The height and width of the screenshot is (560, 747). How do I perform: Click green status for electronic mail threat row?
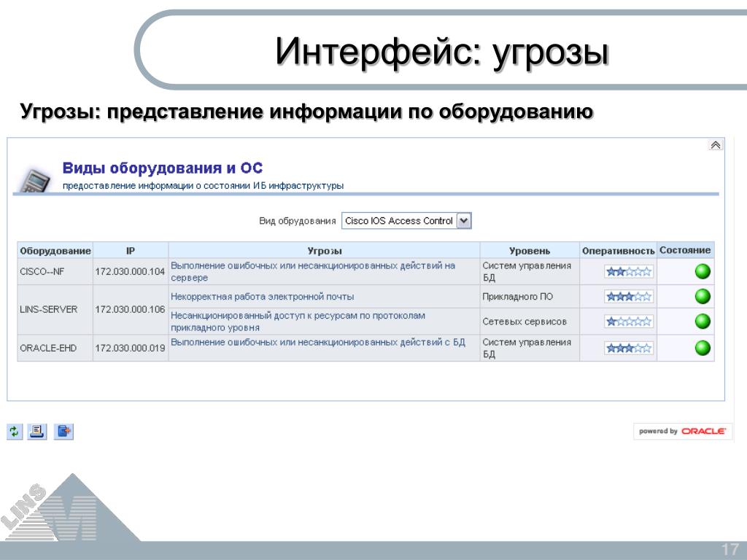click(x=703, y=296)
